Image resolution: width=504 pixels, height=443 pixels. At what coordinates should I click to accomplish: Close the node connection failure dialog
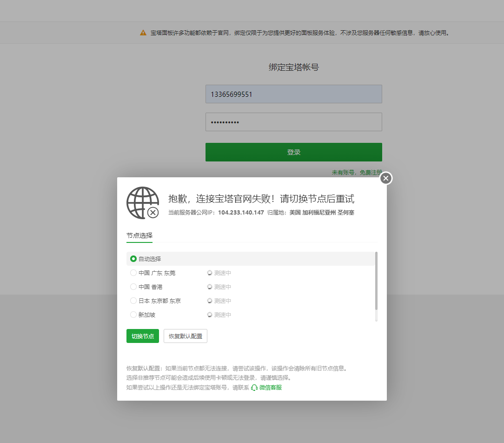(386, 178)
